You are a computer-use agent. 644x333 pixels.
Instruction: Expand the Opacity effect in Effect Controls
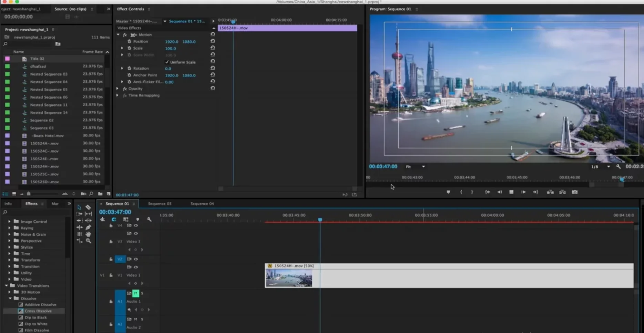coord(117,89)
